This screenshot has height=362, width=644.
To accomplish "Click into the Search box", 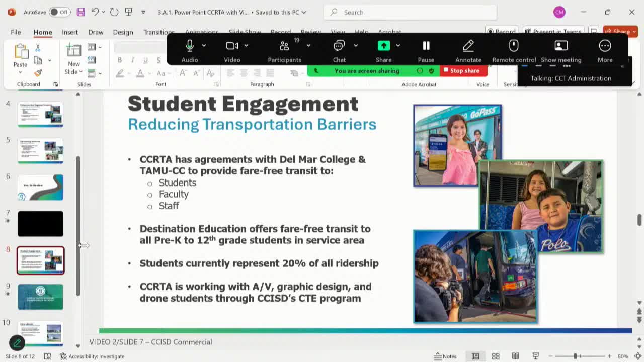I will tap(410, 12).
